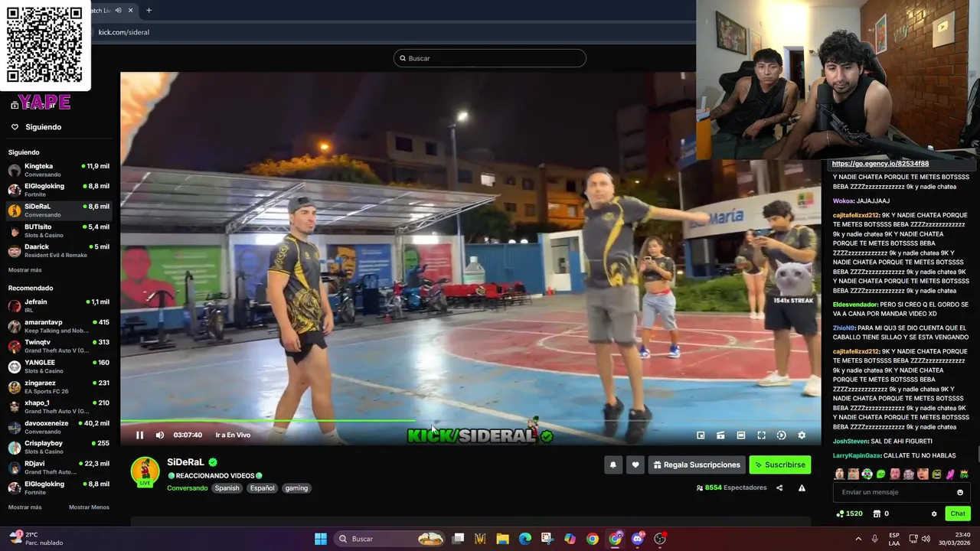
Task: Show hidden system tray icons chevron
Action: [x=857, y=539]
